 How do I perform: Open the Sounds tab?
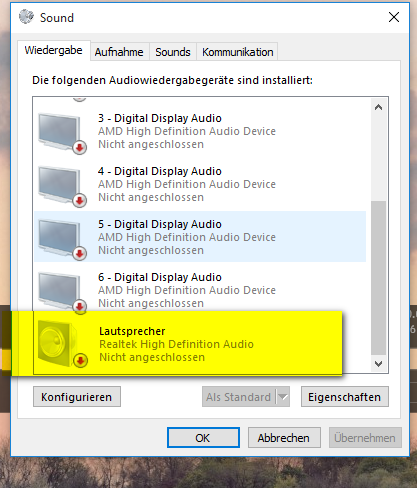173,52
